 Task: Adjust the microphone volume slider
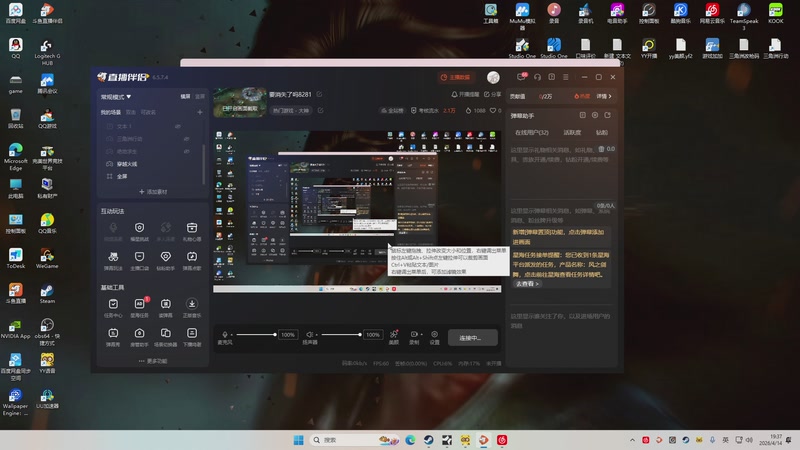[x=257, y=335]
